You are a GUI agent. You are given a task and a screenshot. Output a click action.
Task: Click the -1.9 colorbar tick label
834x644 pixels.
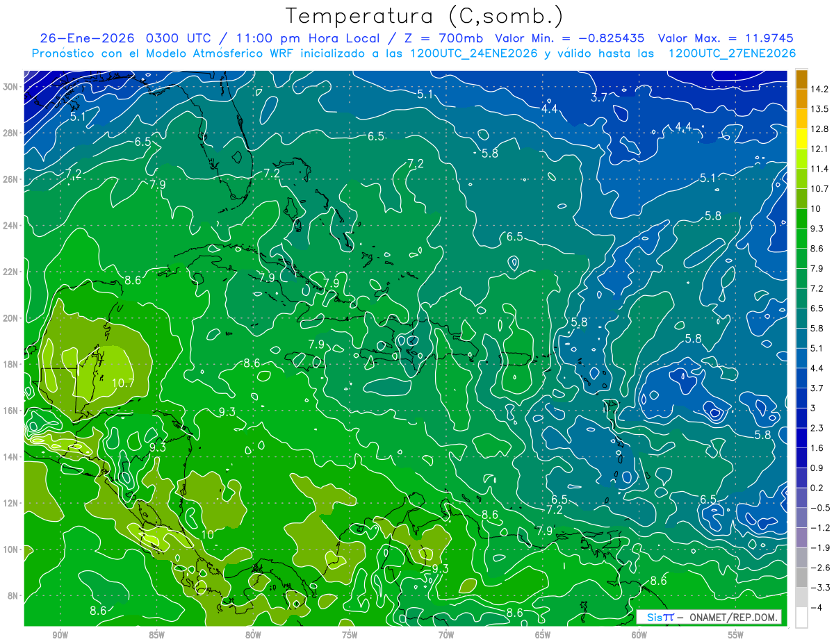[821, 548]
